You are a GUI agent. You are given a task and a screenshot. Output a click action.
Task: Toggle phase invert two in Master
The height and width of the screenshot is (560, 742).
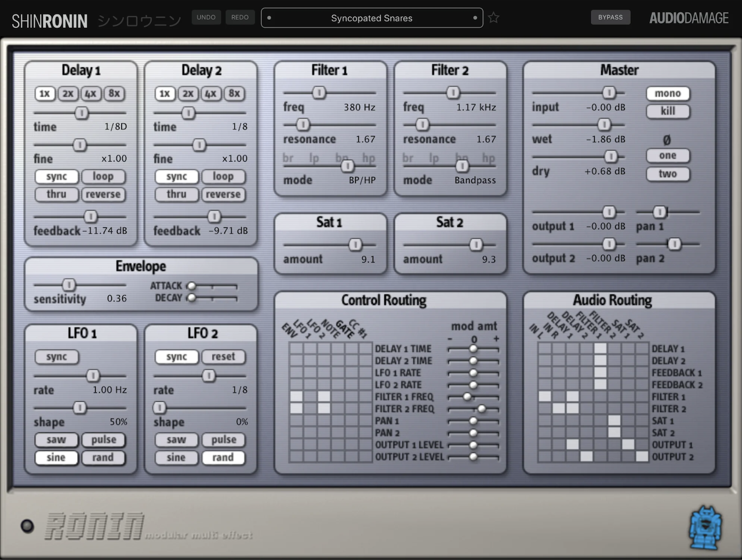tap(668, 174)
